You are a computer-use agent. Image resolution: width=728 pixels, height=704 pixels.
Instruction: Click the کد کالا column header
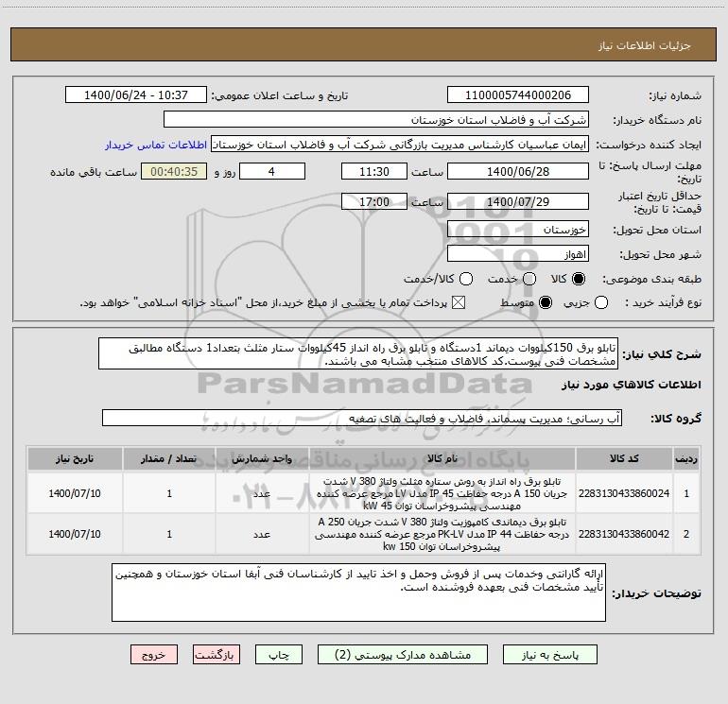click(624, 458)
